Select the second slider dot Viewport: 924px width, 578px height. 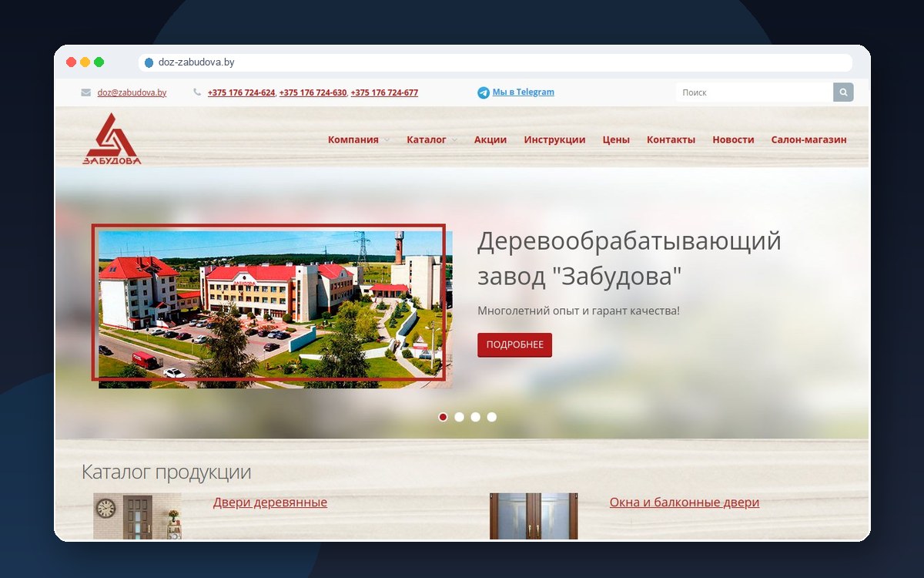click(460, 417)
